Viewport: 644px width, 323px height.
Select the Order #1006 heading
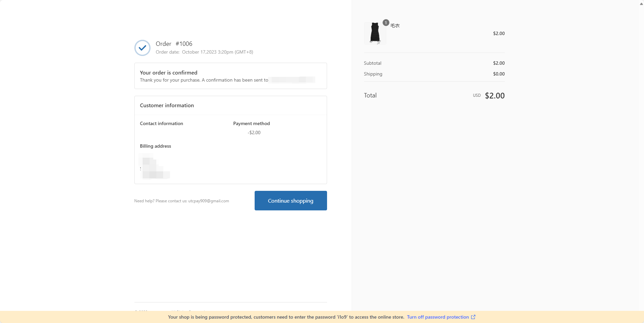174,44
